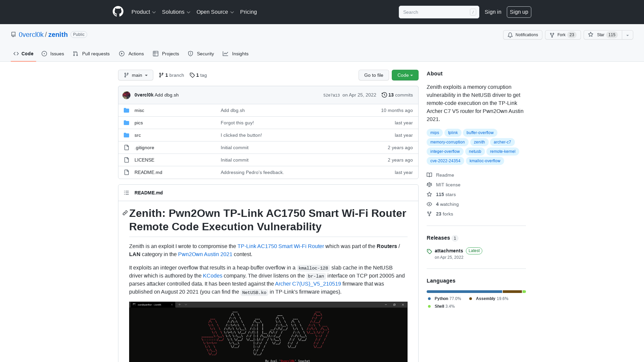Screen dimensions: 644x362
Task: Open the GitHub homepage logo
Action: pos(118,12)
